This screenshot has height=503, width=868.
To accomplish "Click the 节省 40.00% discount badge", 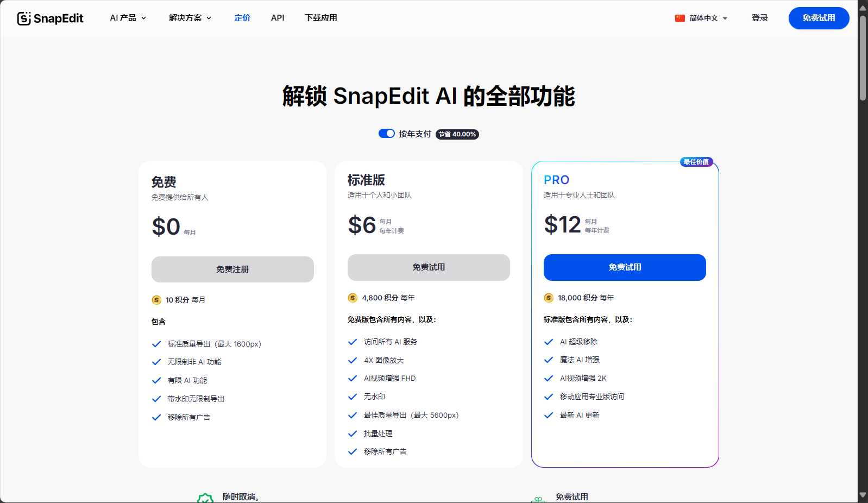I will tap(457, 134).
